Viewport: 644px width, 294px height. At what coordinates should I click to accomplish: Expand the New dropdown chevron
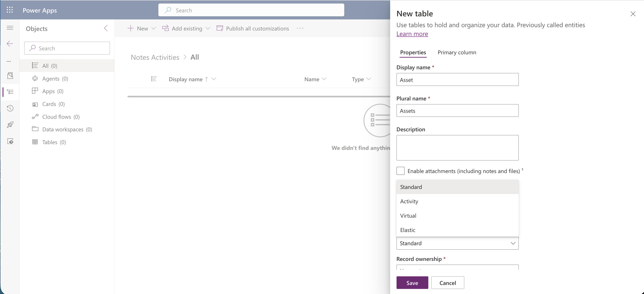pyautogui.click(x=154, y=28)
